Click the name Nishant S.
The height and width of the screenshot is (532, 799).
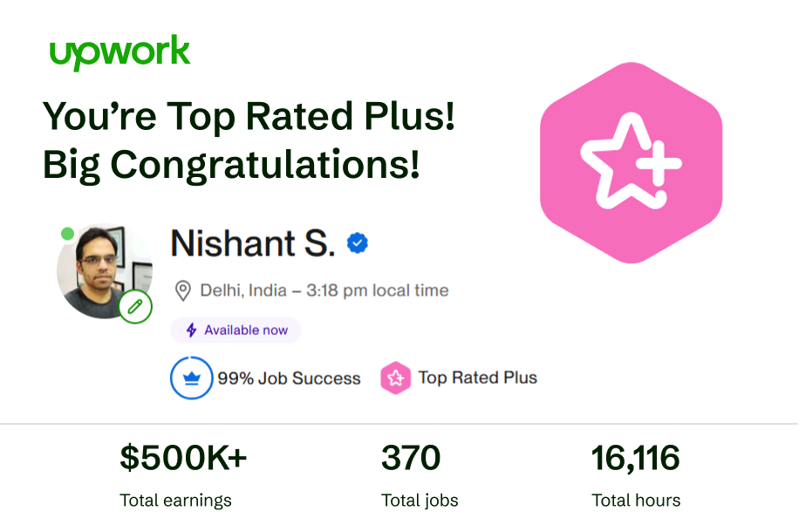(252, 243)
